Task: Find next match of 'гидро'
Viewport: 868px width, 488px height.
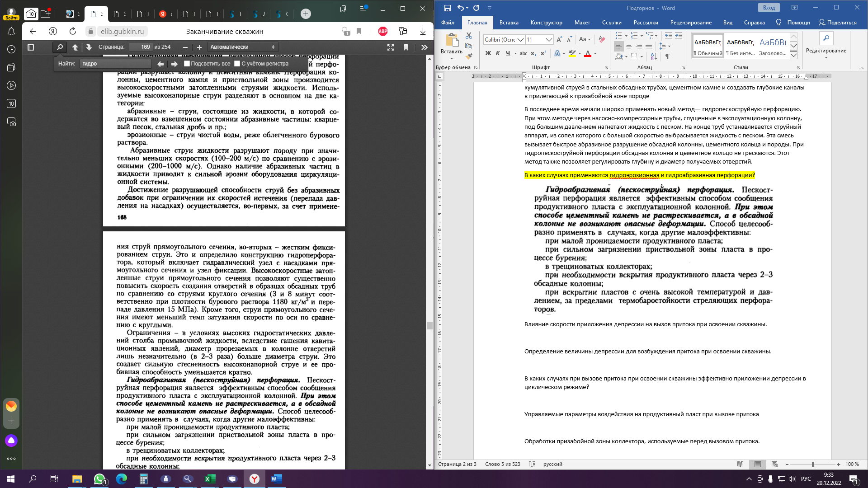Action: (174, 64)
